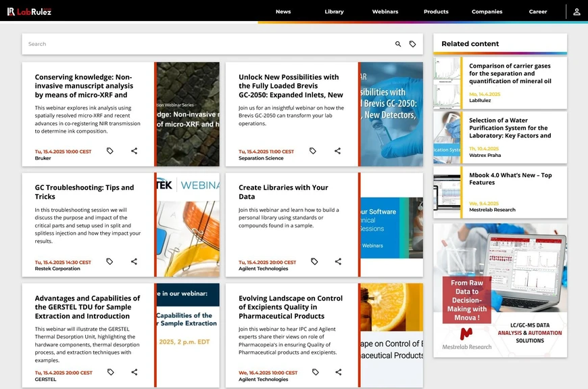This screenshot has height=389, width=588.
Task: Share the Brevis GC-2050 webinar
Action: [x=337, y=151]
